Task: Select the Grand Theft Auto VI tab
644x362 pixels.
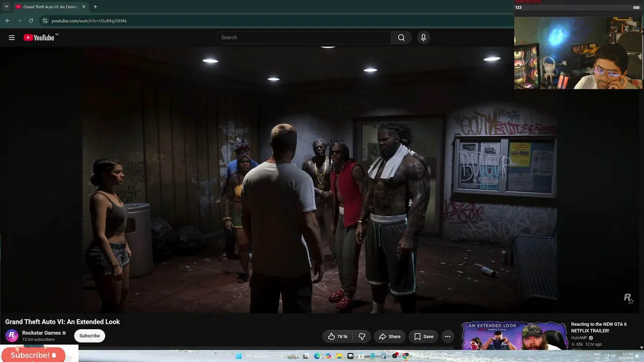Action: point(49,7)
